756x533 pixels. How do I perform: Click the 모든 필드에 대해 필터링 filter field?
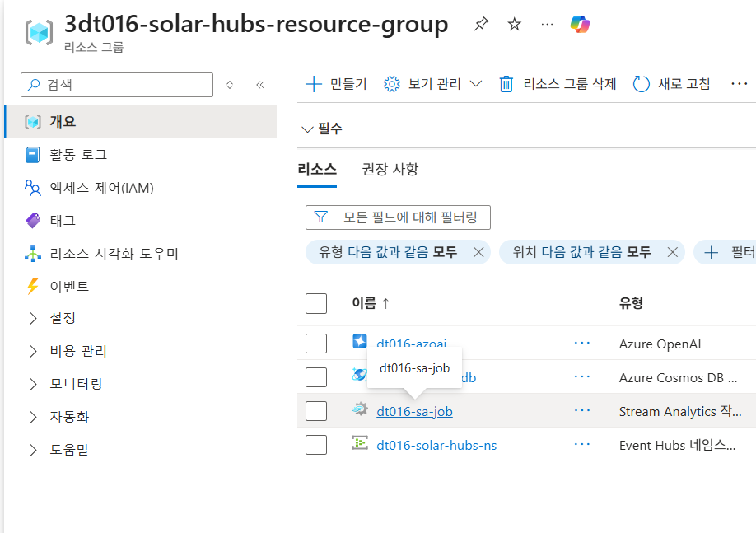pos(398,217)
